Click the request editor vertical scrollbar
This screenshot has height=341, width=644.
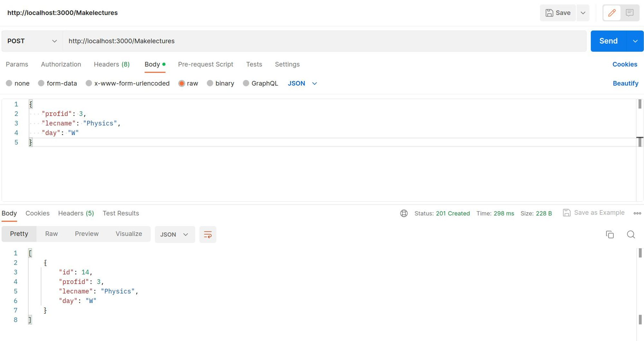[640, 150]
